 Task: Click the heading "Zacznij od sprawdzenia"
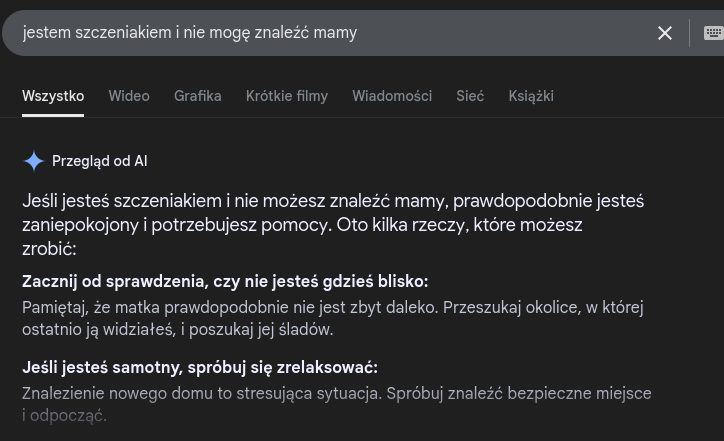tap(225, 282)
